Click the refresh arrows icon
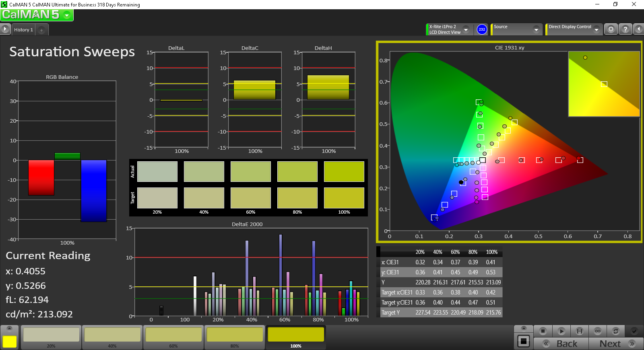 [615, 331]
